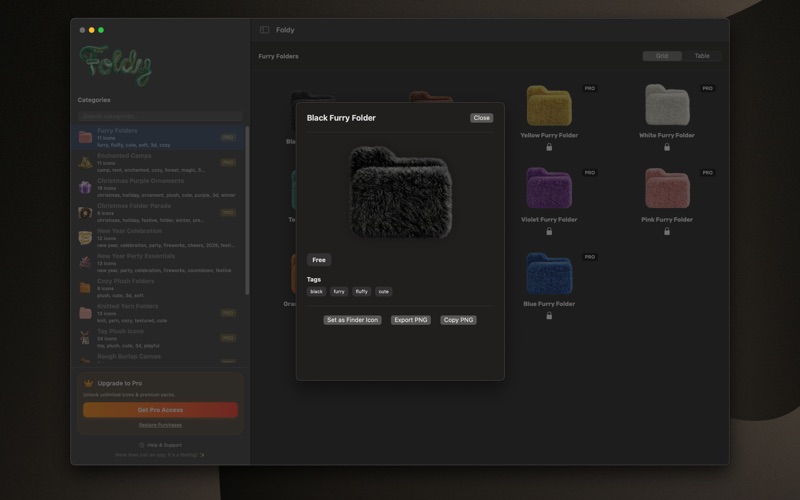800x500 pixels.
Task: Set black folder as Finder icon
Action: (x=353, y=320)
